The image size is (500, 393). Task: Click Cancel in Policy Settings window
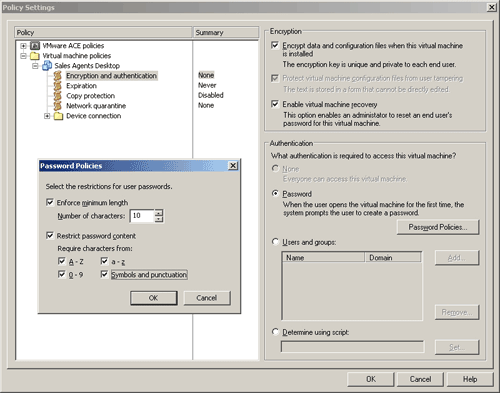420,379
